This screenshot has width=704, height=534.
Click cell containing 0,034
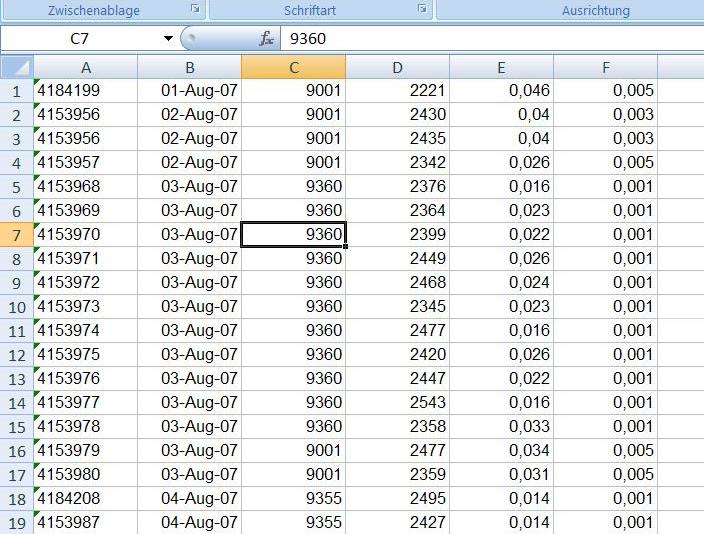coord(502,450)
